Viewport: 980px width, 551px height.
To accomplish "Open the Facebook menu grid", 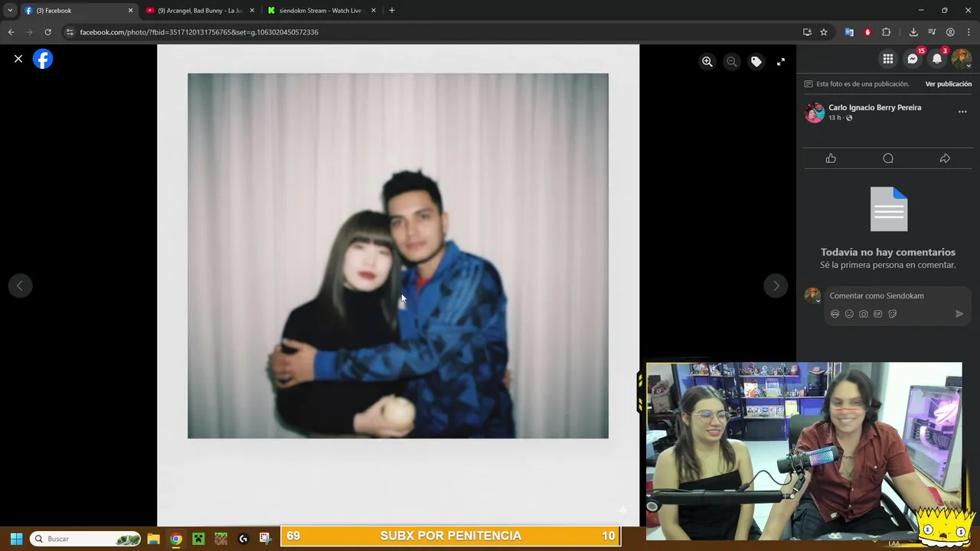I will click(888, 59).
